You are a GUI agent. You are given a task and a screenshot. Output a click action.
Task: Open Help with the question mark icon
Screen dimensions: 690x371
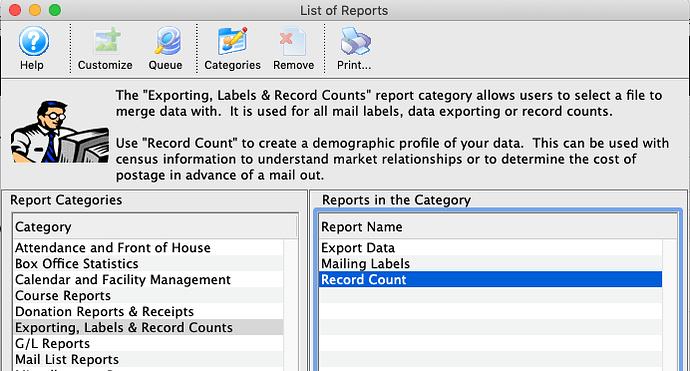point(33,41)
